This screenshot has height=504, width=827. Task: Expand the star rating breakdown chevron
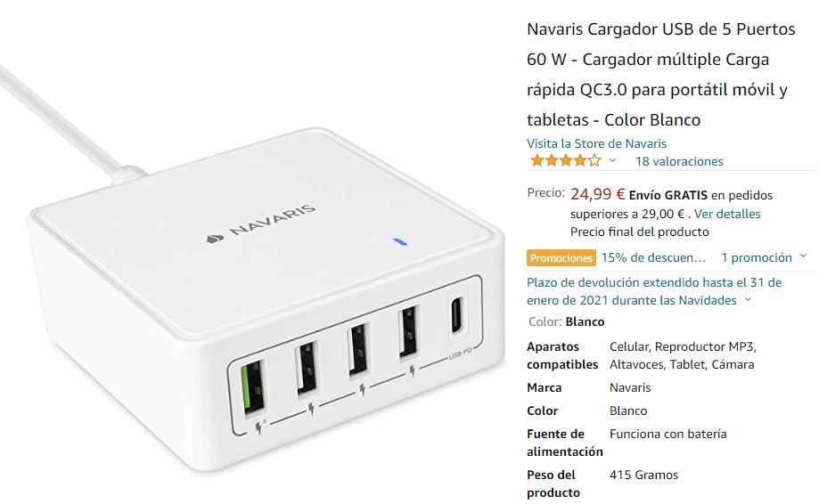[x=612, y=161]
